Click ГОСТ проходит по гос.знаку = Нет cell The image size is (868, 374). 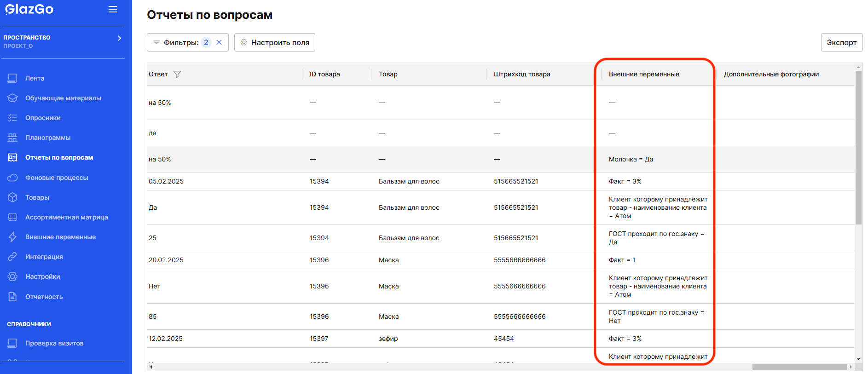(656, 316)
